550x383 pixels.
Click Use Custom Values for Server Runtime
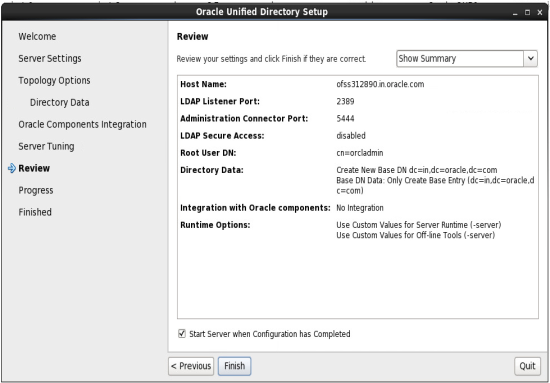419,225
